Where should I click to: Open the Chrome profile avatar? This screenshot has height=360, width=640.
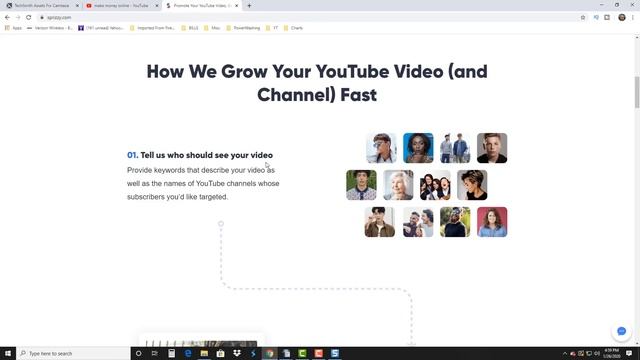click(622, 17)
